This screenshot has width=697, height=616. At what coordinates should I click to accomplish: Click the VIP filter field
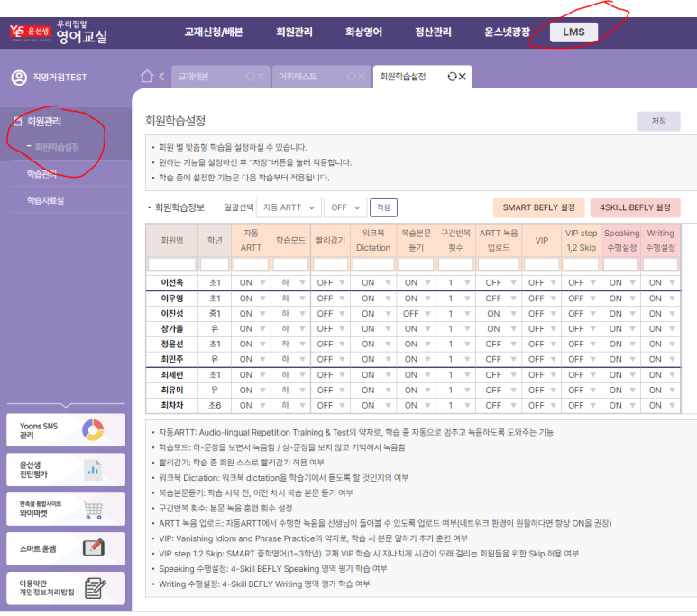pyautogui.click(x=541, y=264)
